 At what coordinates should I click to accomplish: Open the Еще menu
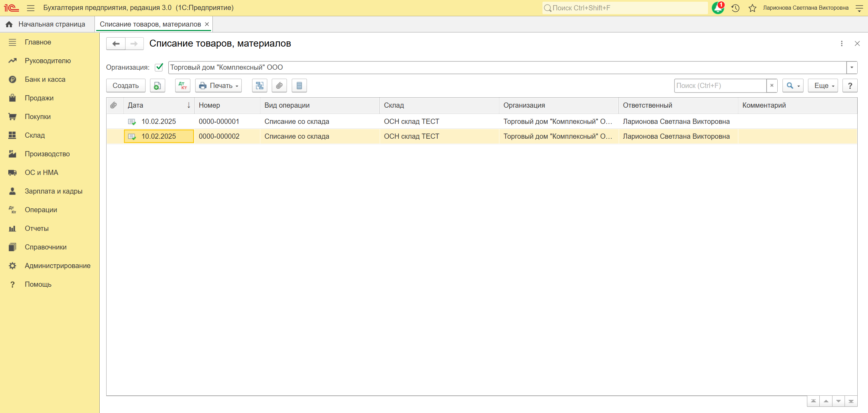[x=823, y=86]
